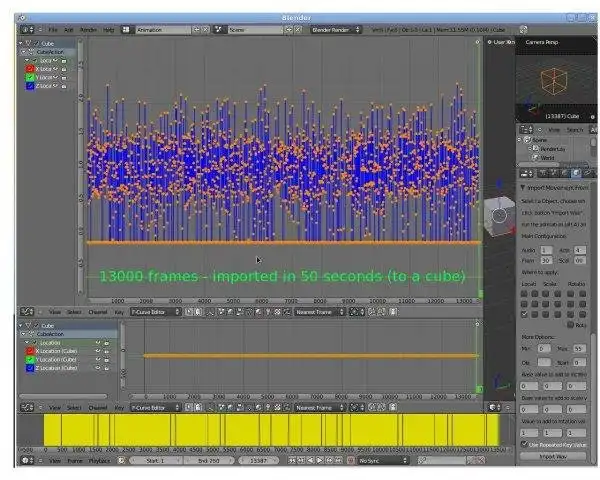600x480 pixels.
Task: Click the ghost/clipboard icon next to F-Curve Editor
Action: tap(198, 312)
